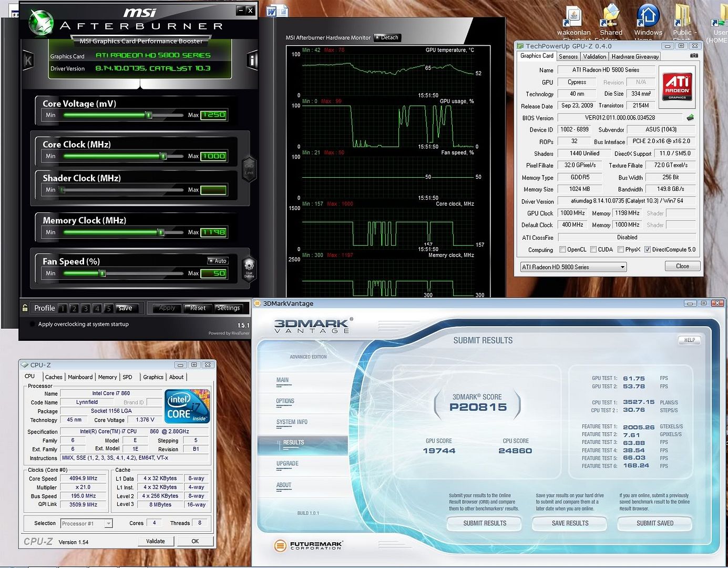The height and width of the screenshot is (568, 728).
Task: Click the SUBMIT RESULTS button
Action: click(485, 523)
